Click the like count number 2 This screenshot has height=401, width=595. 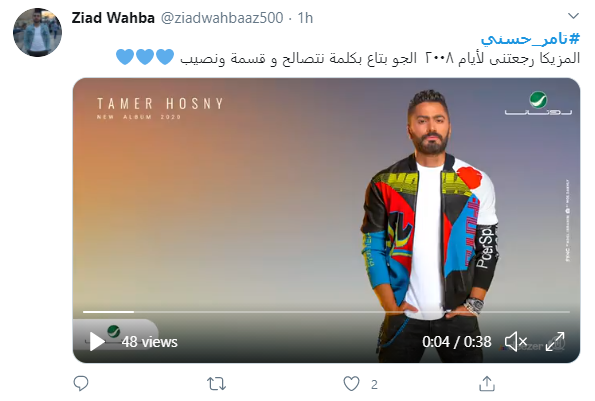point(374,385)
